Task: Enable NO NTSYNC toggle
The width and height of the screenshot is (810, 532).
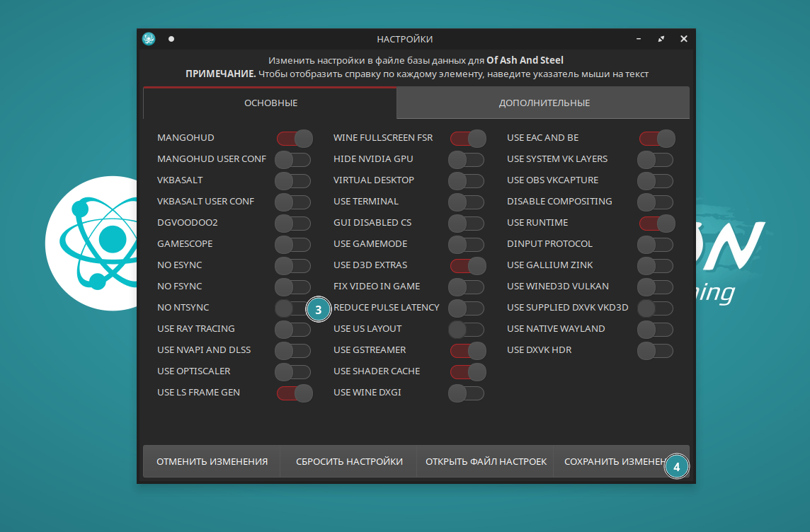Action: coord(290,308)
